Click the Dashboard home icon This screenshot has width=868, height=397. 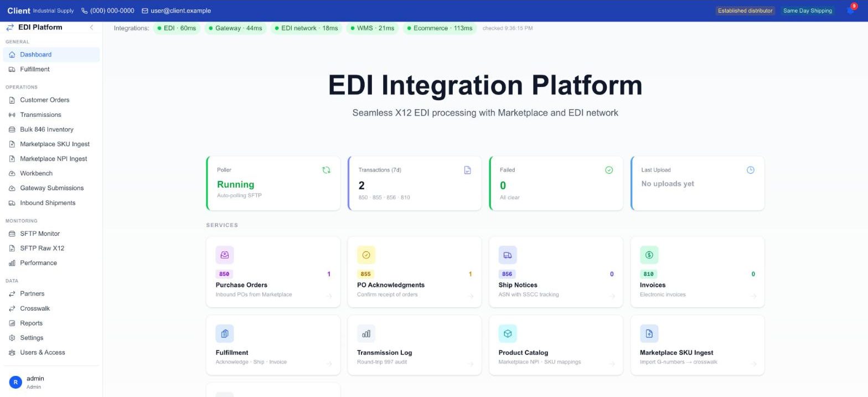click(12, 54)
